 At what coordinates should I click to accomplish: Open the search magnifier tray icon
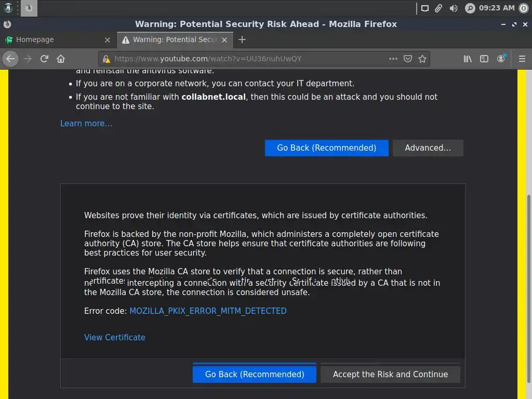click(470, 8)
